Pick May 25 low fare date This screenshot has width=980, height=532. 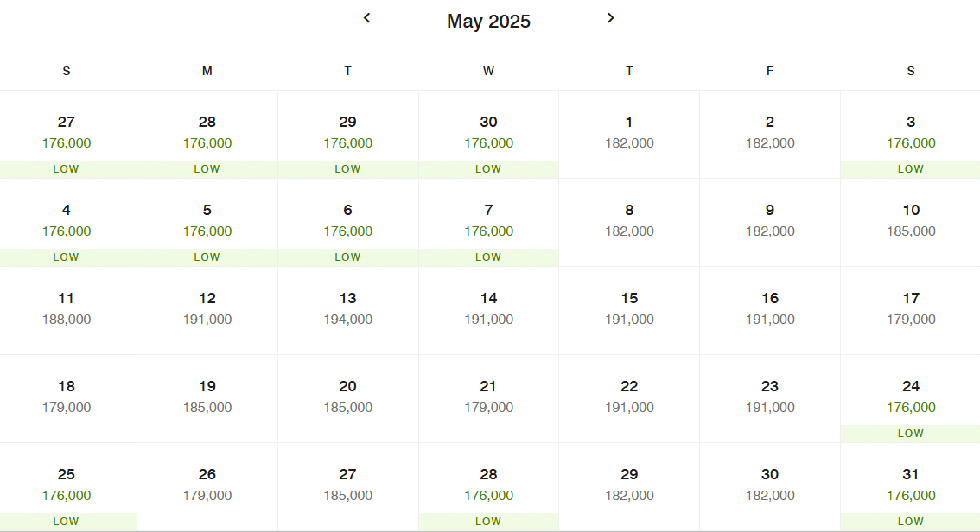[67, 487]
